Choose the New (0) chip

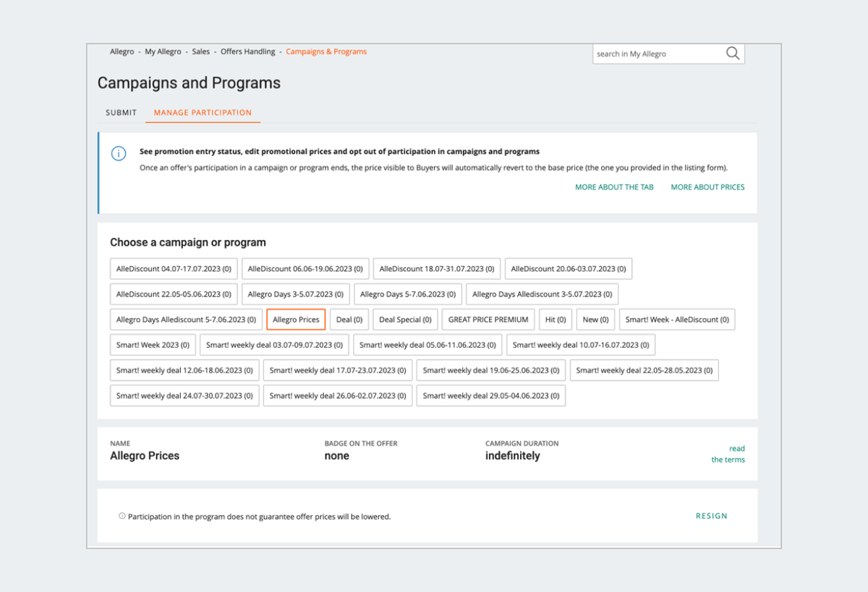(x=596, y=319)
